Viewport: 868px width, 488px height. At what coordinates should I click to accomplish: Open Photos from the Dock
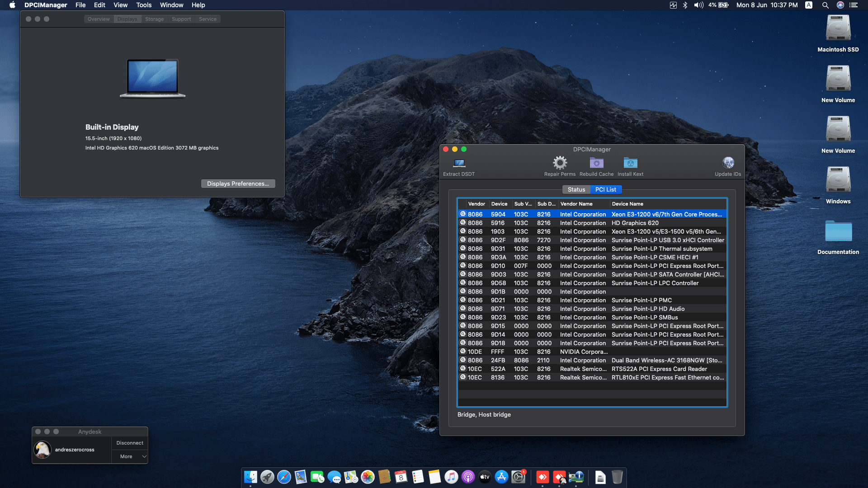tap(368, 477)
